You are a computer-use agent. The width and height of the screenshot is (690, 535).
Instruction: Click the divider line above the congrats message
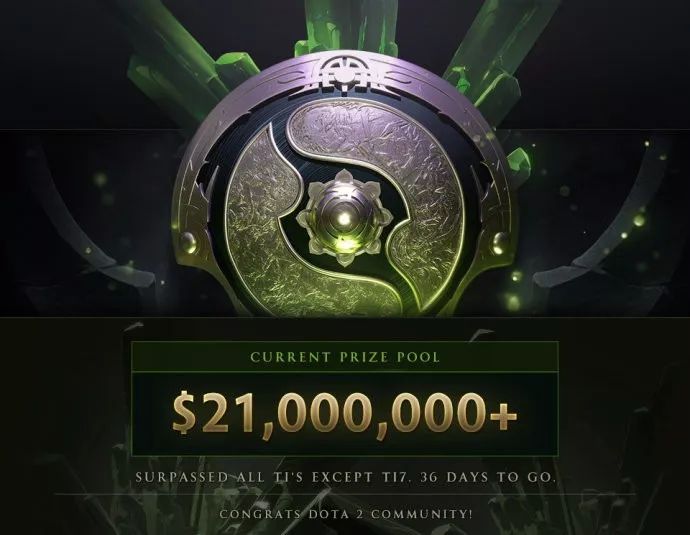point(345,494)
